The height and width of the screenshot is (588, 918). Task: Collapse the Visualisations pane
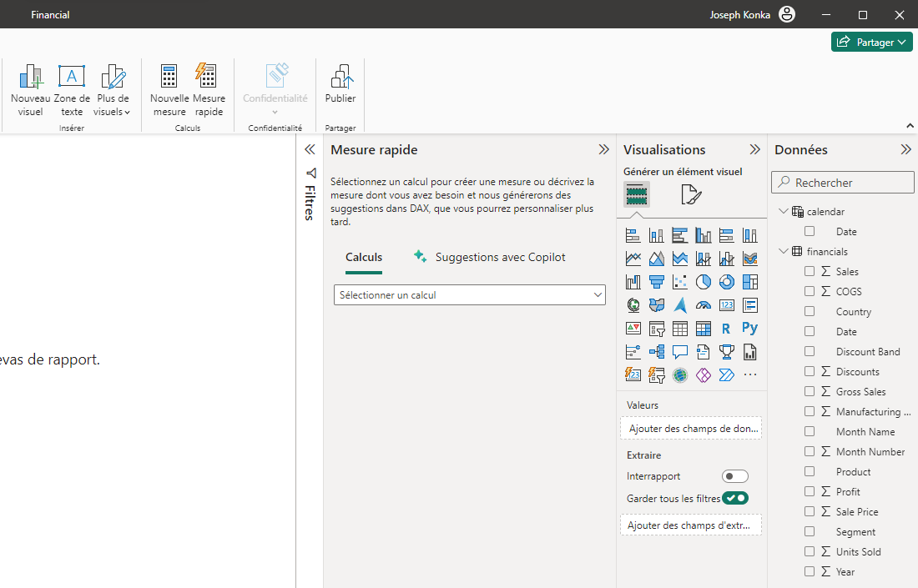(754, 150)
